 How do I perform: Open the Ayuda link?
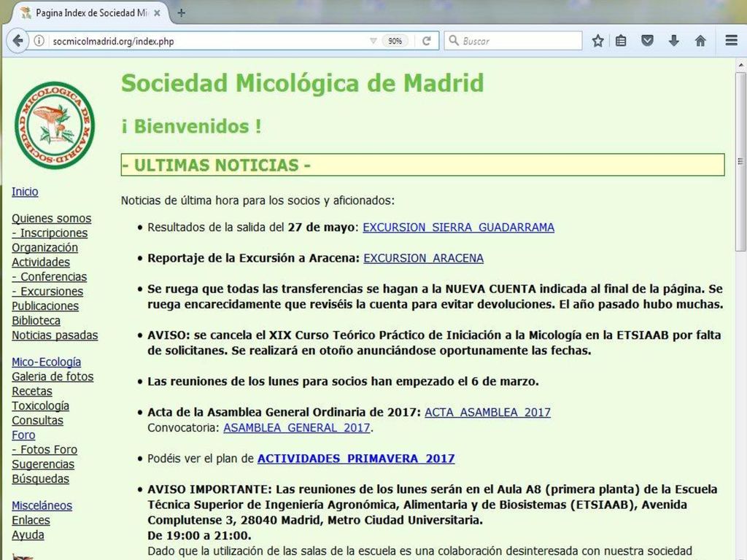(x=28, y=535)
